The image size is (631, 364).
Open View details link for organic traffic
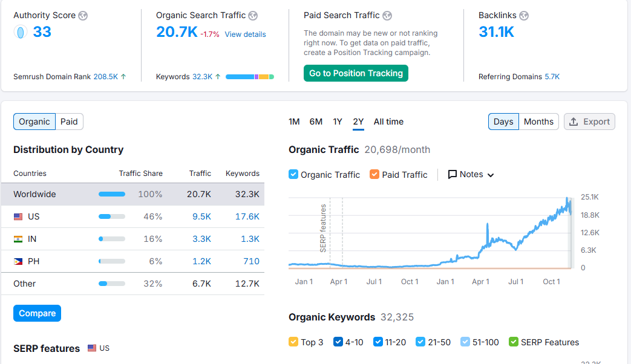pyautogui.click(x=245, y=34)
